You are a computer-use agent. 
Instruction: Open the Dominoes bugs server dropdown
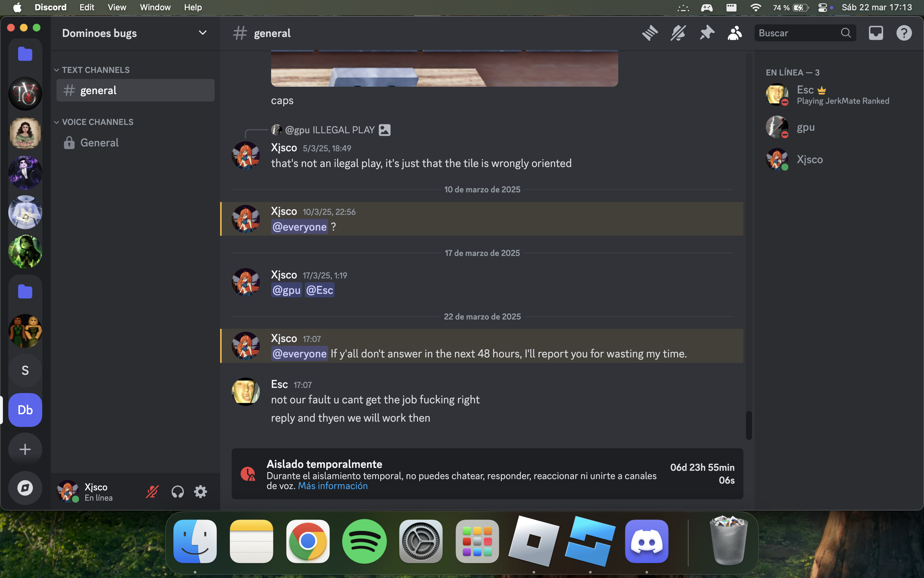[135, 33]
